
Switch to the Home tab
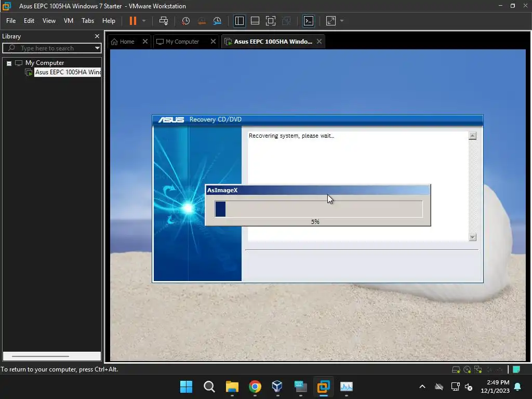[123, 42]
